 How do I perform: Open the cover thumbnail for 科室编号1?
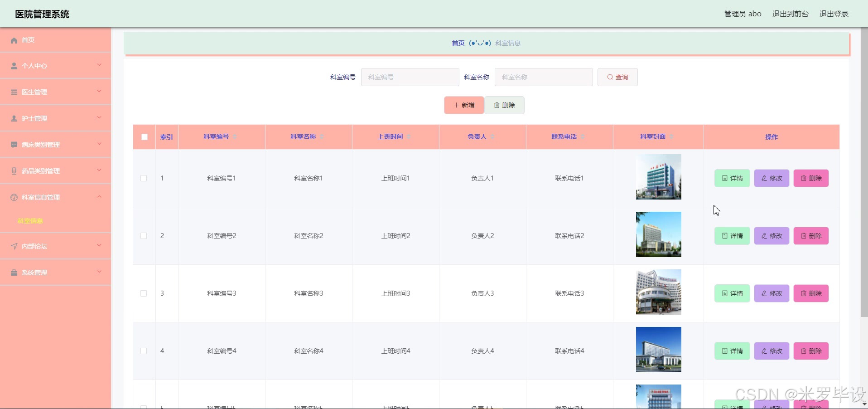click(x=658, y=177)
